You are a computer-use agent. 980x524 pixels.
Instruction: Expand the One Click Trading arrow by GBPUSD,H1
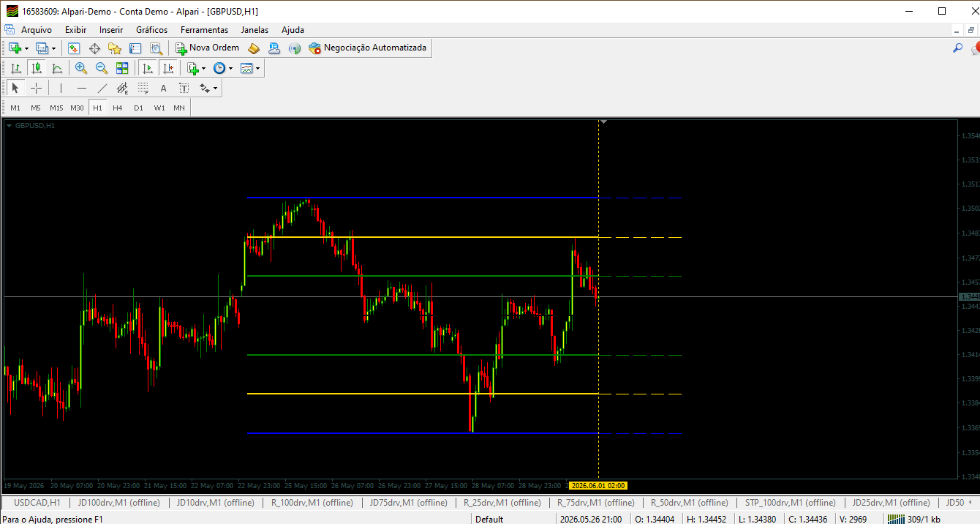click(x=10, y=126)
